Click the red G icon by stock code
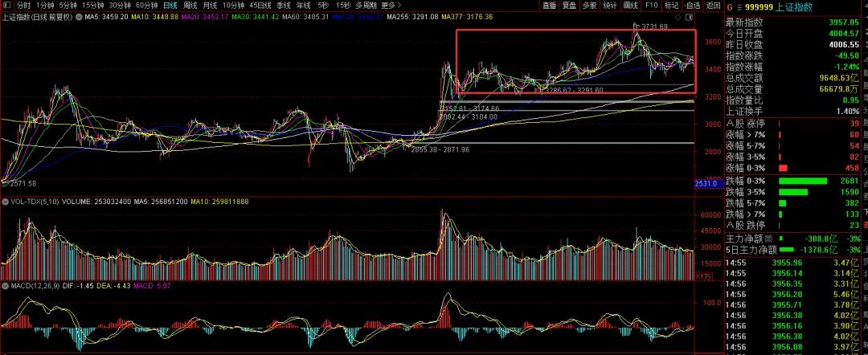This screenshot has height=355, width=868. tap(730, 6)
